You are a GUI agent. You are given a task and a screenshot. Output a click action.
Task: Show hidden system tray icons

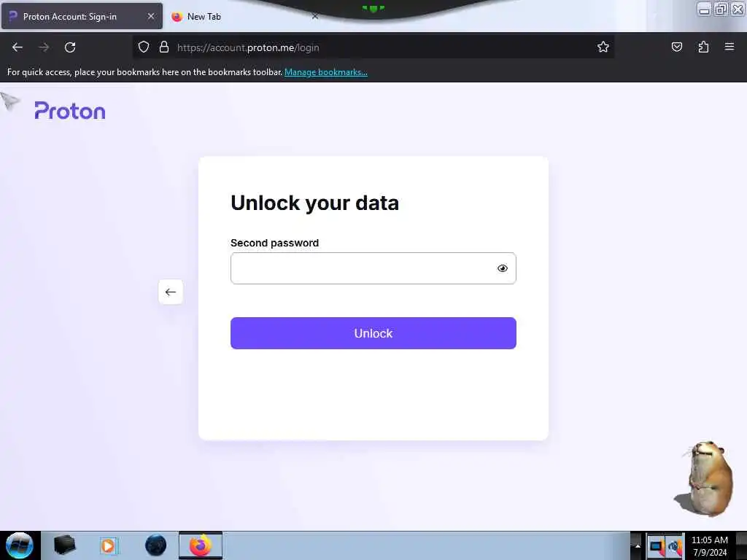point(638,545)
